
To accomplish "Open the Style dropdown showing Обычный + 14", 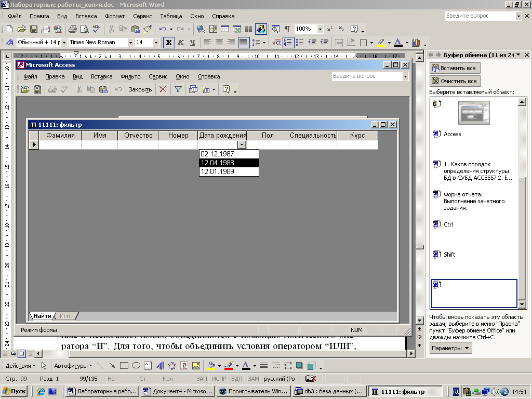I will click(64, 43).
